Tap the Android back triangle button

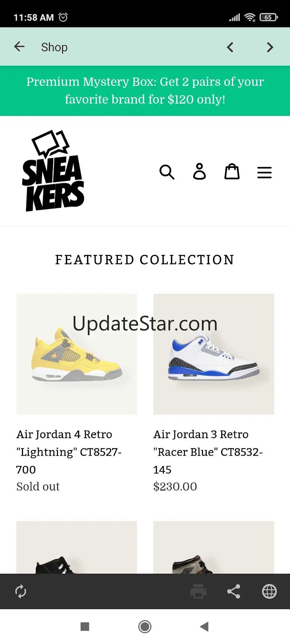coord(204,627)
